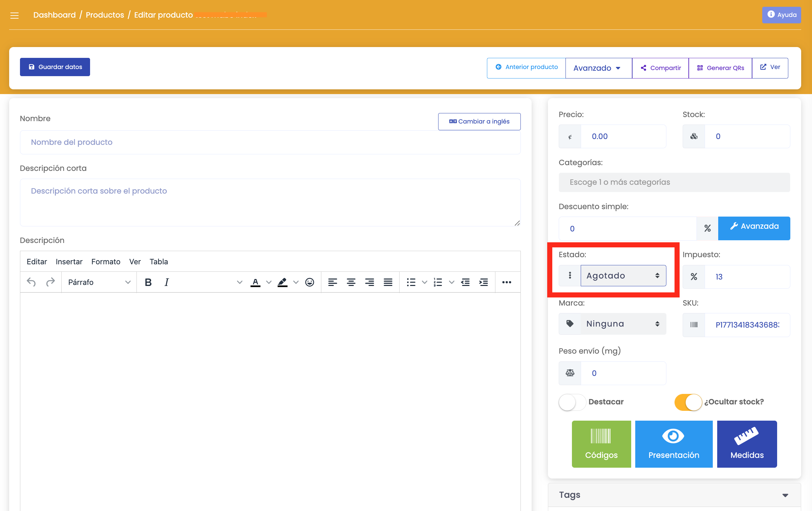
Task: Open the emoji picker icon
Action: [x=309, y=282]
